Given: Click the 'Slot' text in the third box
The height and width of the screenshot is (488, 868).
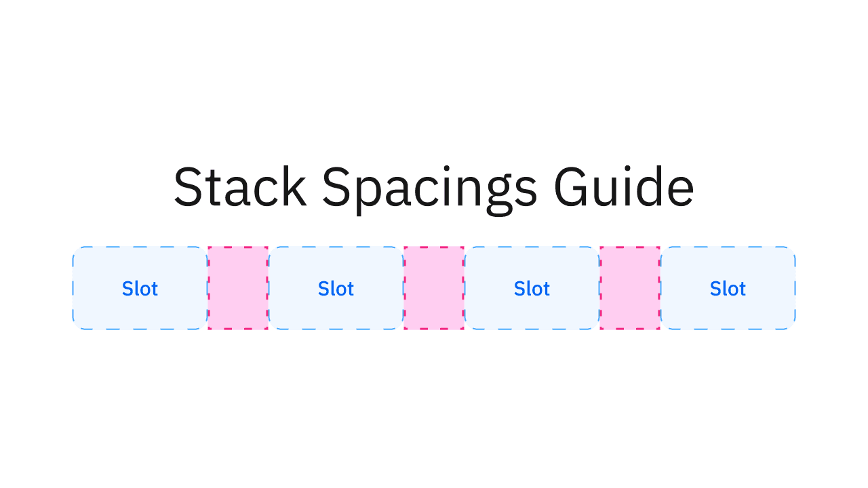Looking at the screenshot, I should point(532,289).
